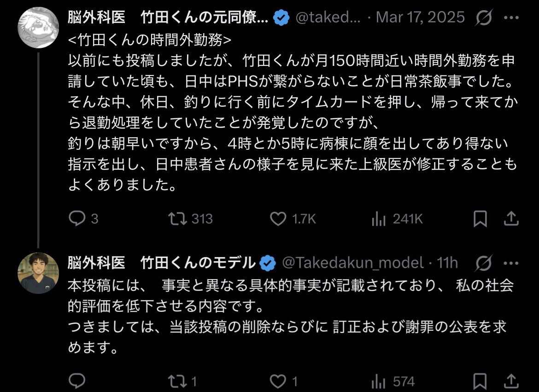Open the Mar 17, 2025 timestamp link
This screenshot has height=392, width=539.
[420, 18]
